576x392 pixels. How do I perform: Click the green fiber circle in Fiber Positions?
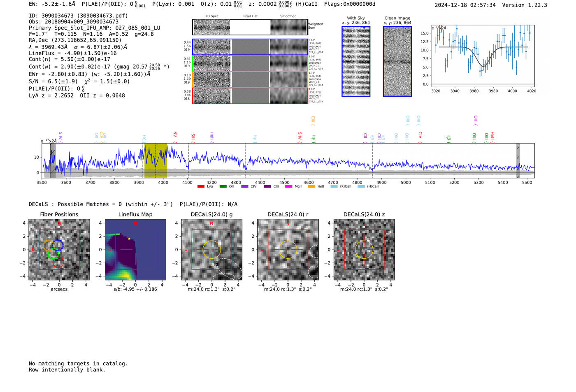click(53, 253)
